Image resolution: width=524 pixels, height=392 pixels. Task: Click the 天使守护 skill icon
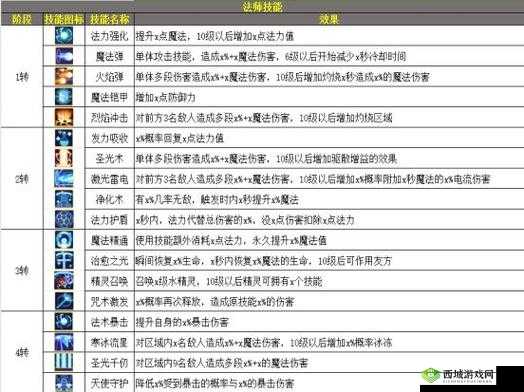tap(64, 383)
